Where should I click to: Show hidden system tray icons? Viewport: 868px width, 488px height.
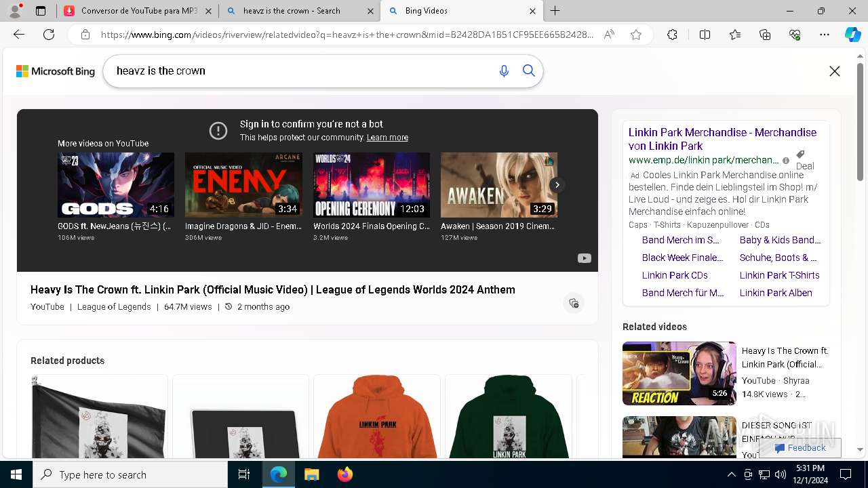(x=731, y=474)
